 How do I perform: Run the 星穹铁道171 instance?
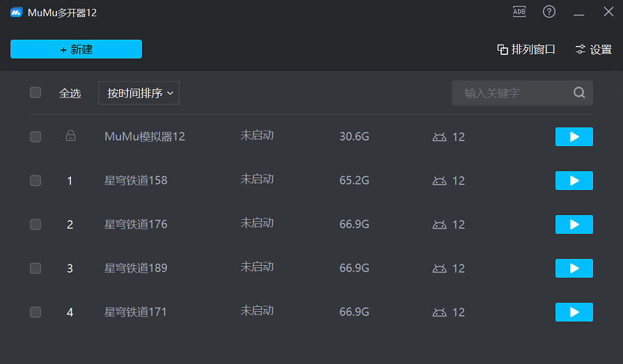[574, 312]
